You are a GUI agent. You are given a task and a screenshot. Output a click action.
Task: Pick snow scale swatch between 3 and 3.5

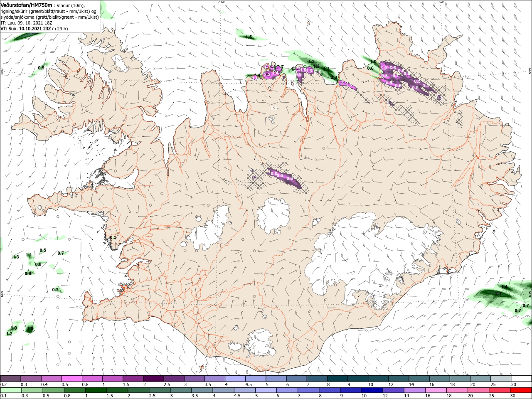(194, 379)
